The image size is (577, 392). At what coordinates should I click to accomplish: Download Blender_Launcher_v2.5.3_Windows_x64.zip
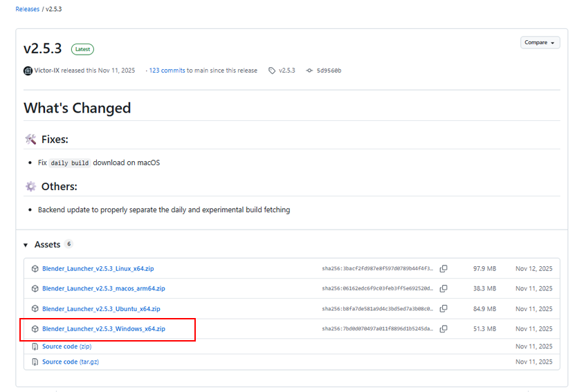tap(104, 329)
